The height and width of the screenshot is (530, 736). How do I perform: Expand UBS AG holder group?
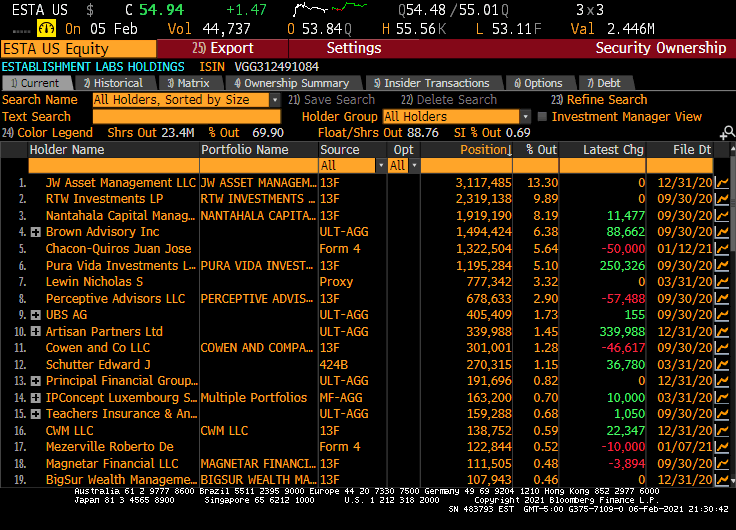36,315
